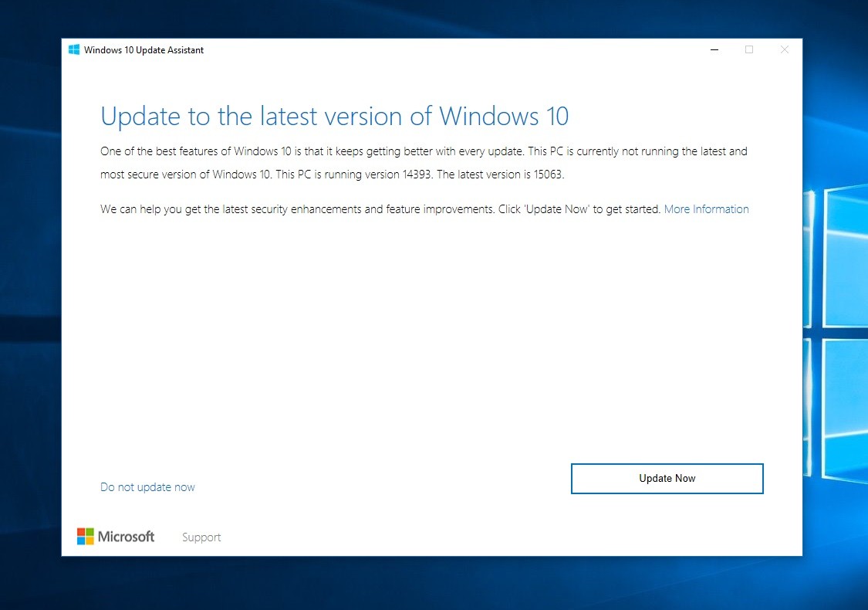Click the Windows 10 Update Assistant taskbar icon
The height and width of the screenshot is (610, 868).
pyautogui.click(x=74, y=49)
